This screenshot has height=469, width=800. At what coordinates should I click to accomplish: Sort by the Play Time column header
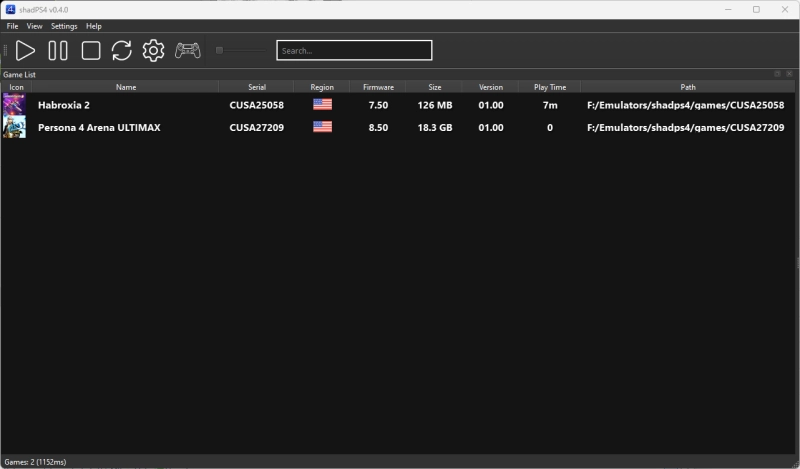pos(550,87)
